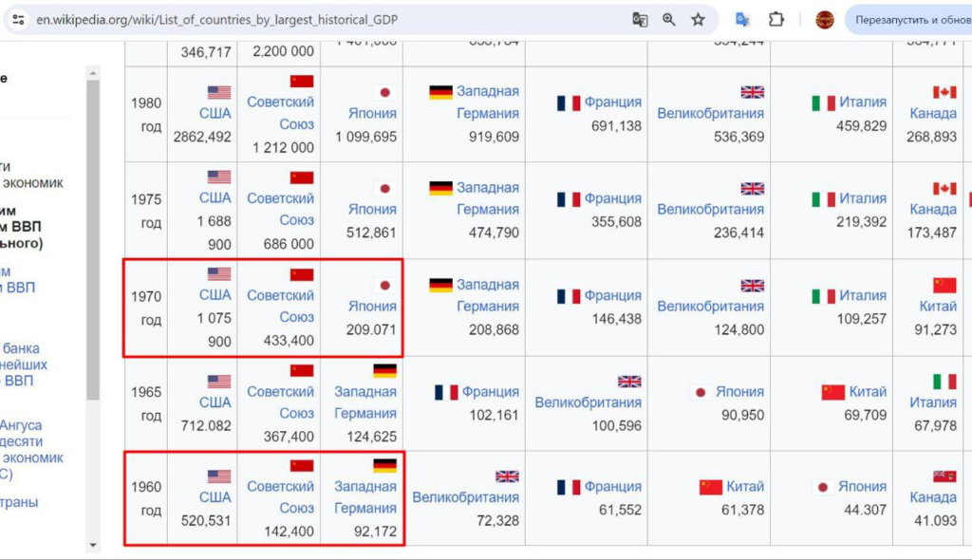The height and width of the screenshot is (560, 972).
Task: Click the Japan flag in the 1980 row
Action: (384, 92)
